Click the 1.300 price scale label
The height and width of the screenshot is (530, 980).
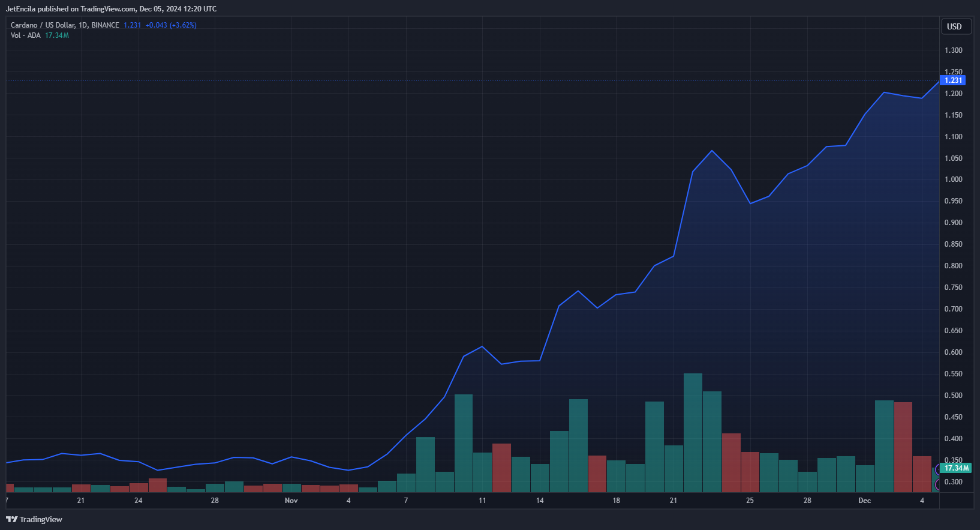pos(953,50)
